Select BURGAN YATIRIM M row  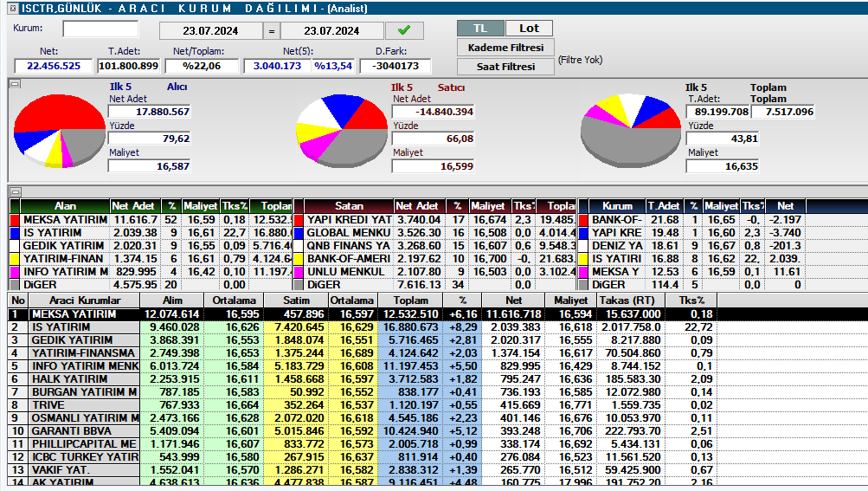click(437, 391)
